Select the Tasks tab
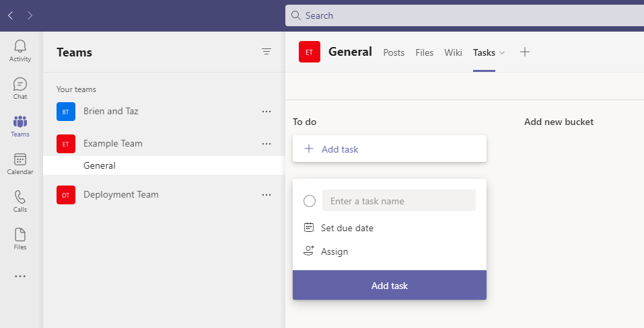 click(484, 52)
